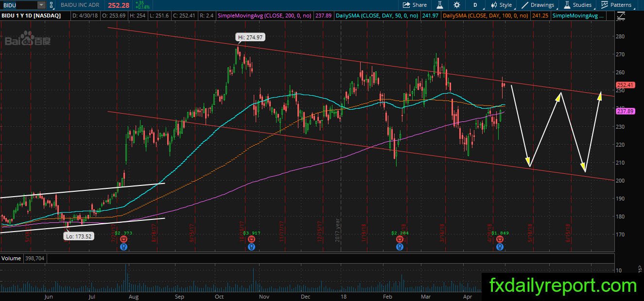Click the 170 price axis label
This screenshot has height=301, width=644.
620,234
